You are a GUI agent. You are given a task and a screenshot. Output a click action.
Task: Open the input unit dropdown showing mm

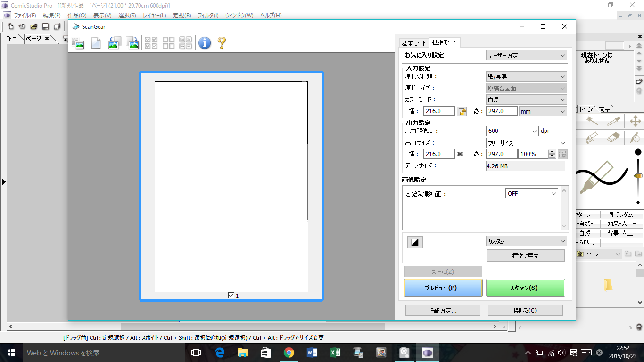[543, 111]
